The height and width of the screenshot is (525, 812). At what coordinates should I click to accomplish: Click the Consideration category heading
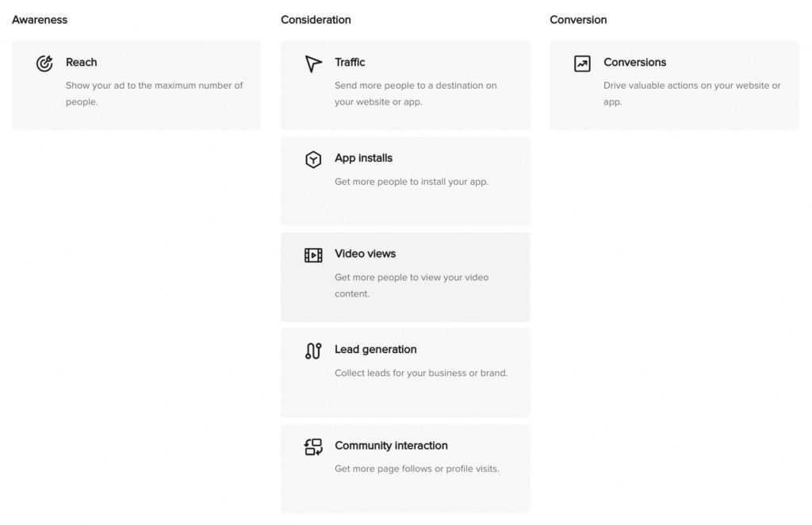[x=316, y=20]
